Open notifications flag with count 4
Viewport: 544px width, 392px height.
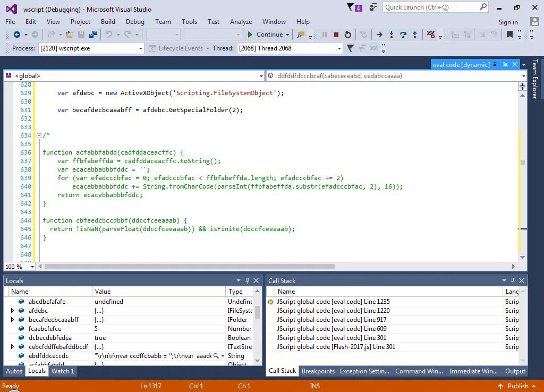(354, 7)
